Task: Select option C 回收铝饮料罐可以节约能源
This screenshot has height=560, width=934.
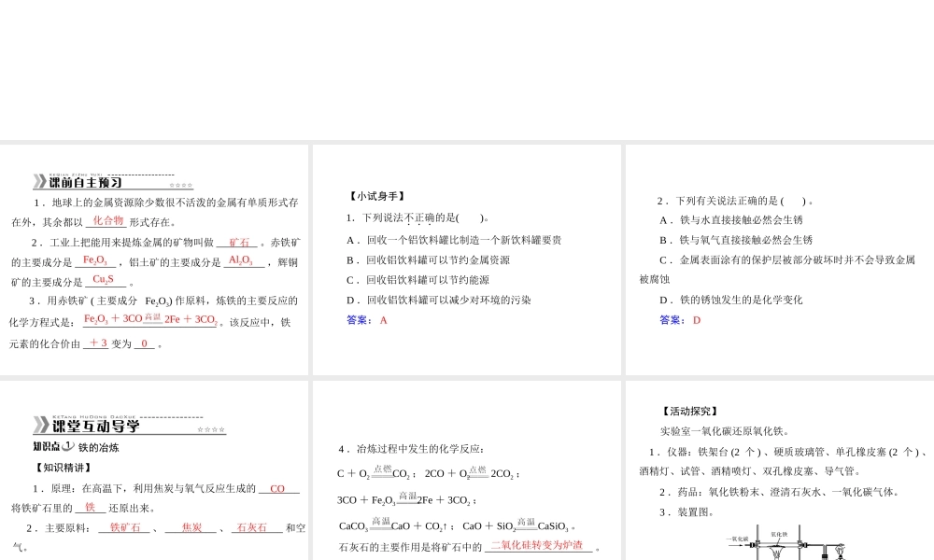Action: 418,280
